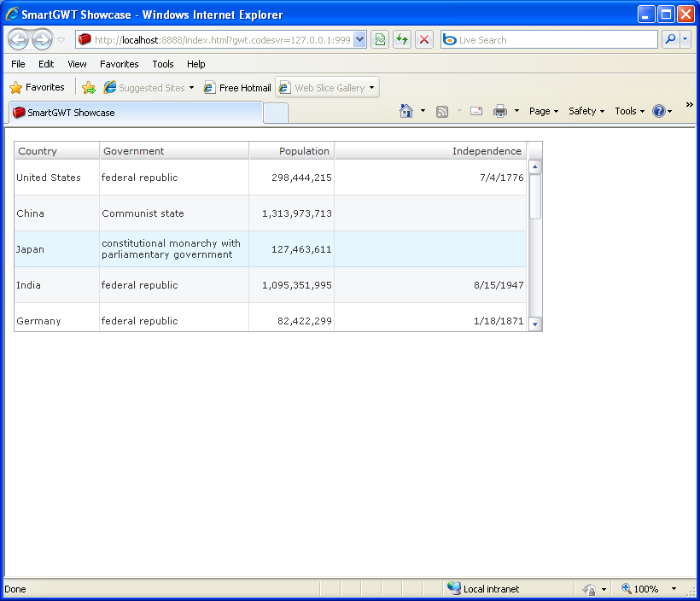Open the Tools command bar menu
700x601 pixels.
[629, 111]
